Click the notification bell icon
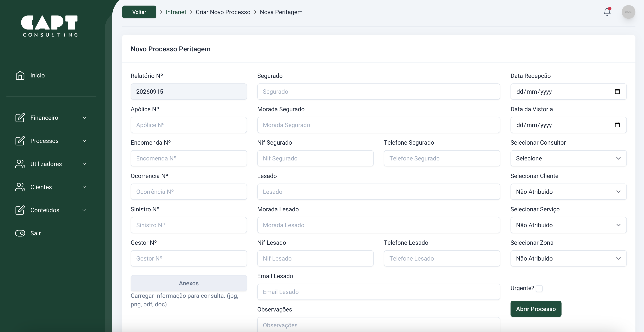 point(607,12)
